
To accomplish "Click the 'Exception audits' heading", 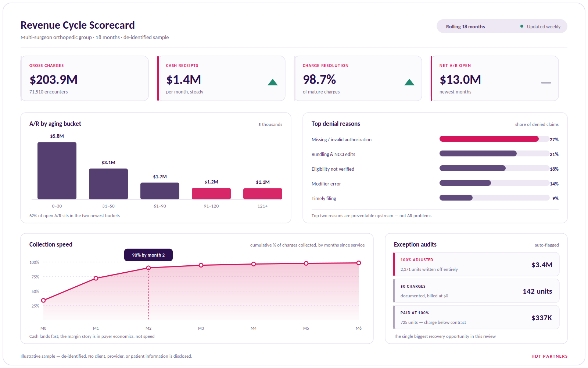I will coord(415,244).
